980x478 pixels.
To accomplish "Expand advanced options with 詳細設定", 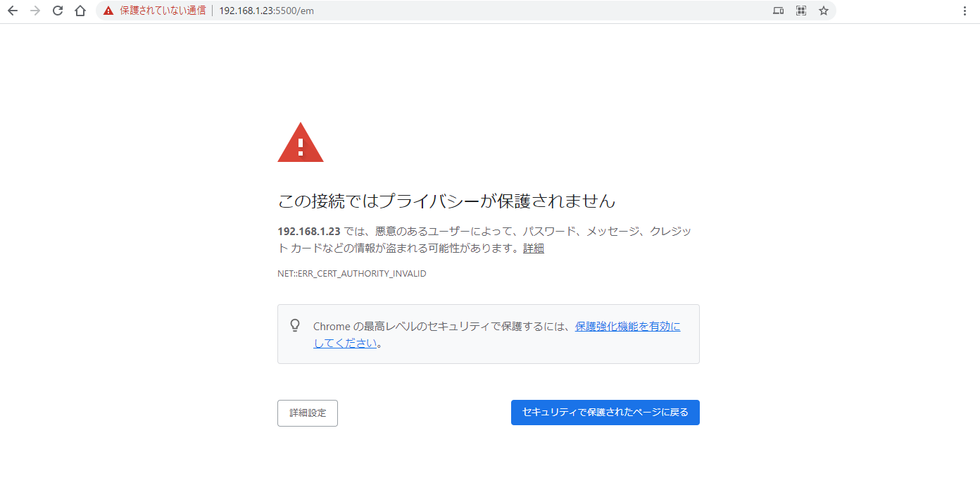I will (308, 413).
